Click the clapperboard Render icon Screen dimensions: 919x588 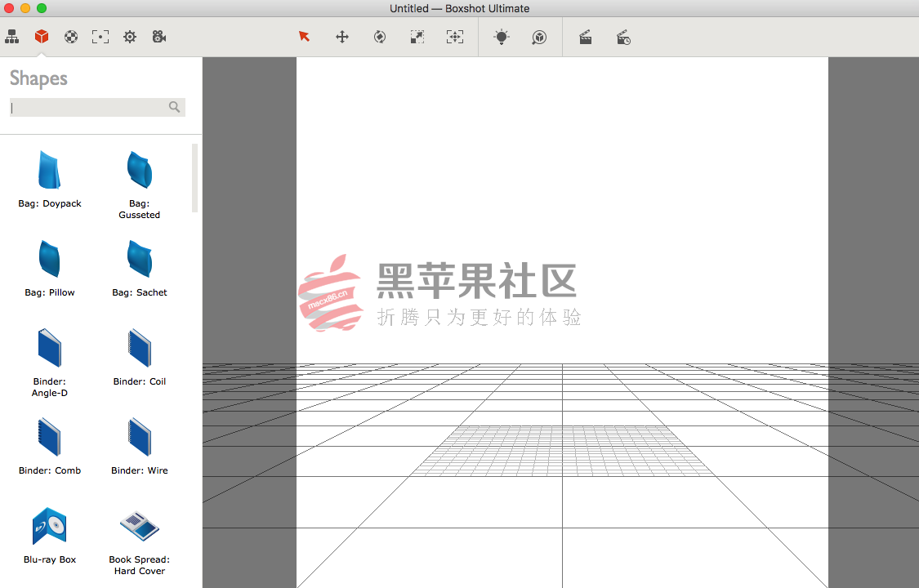pos(586,38)
